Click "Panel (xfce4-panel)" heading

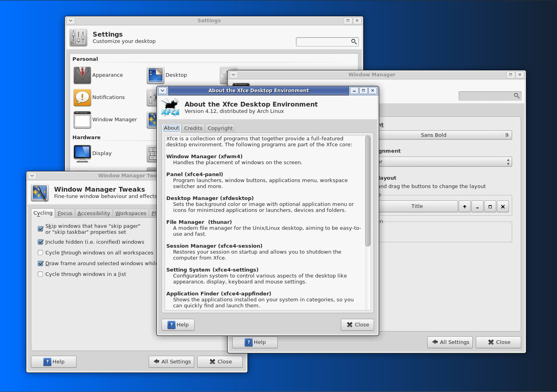(x=195, y=175)
